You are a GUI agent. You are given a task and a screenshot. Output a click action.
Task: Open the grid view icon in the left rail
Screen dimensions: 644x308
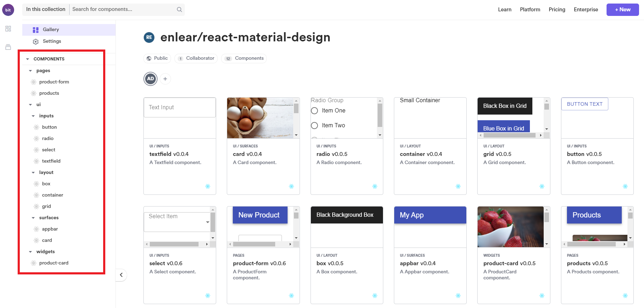(8, 29)
